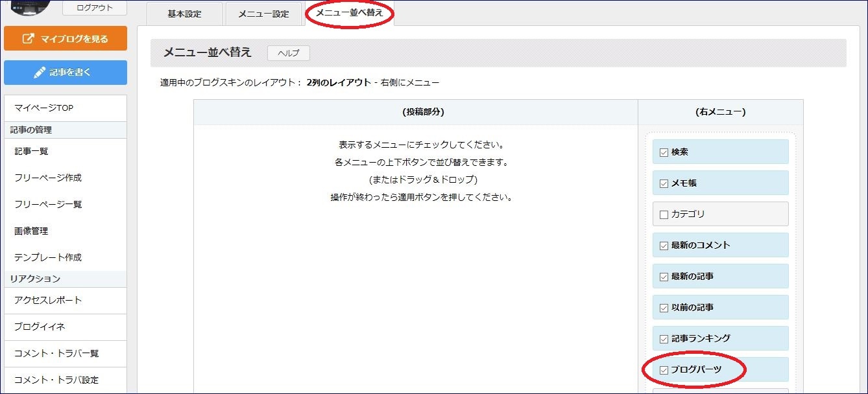
Task: Open the ヘルプ button
Action: pos(289,53)
